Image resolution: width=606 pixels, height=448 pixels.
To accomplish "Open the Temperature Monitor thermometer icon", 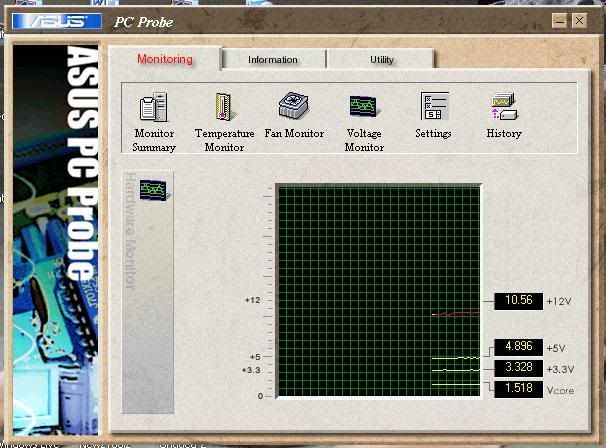I will coord(224,107).
